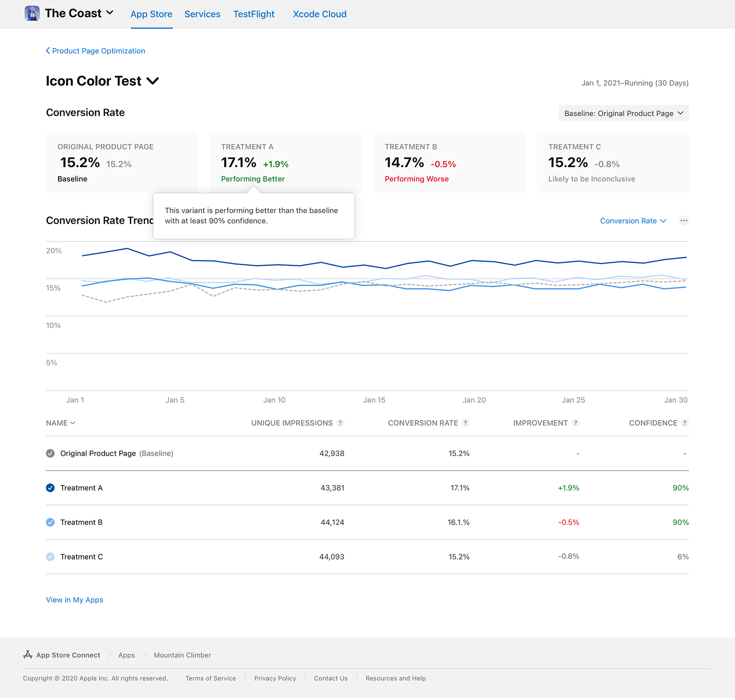Open the Baseline: Original Product Page dropdown
The height and width of the screenshot is (700, 735).
click(623, 113)
